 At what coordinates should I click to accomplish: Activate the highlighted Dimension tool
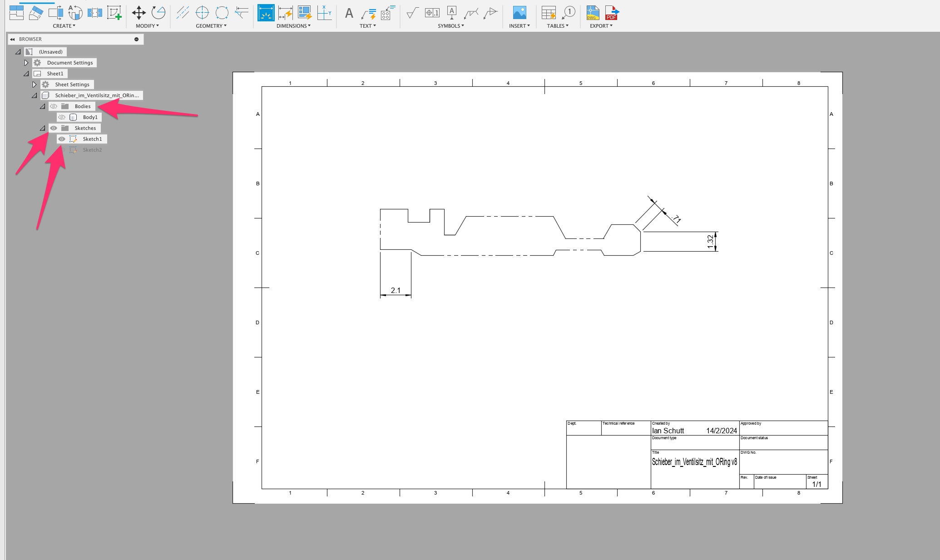pyautogui.click(x=266, y=12)
